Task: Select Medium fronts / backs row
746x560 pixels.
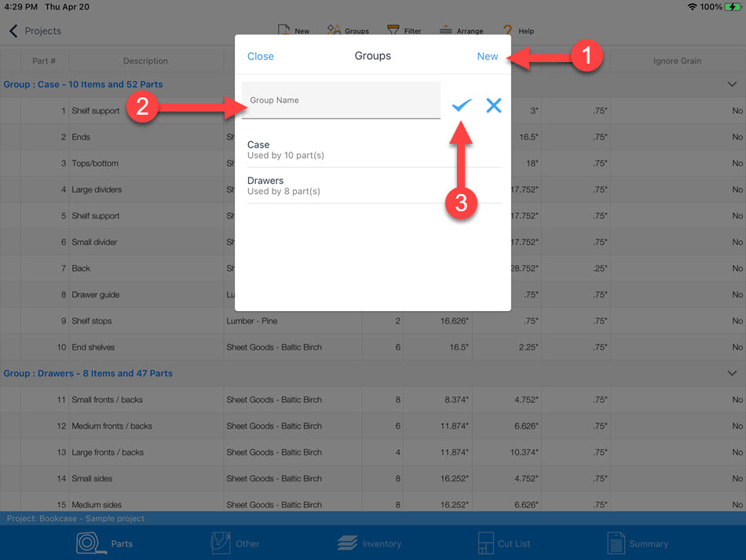Action: click(x=373, y=426)
